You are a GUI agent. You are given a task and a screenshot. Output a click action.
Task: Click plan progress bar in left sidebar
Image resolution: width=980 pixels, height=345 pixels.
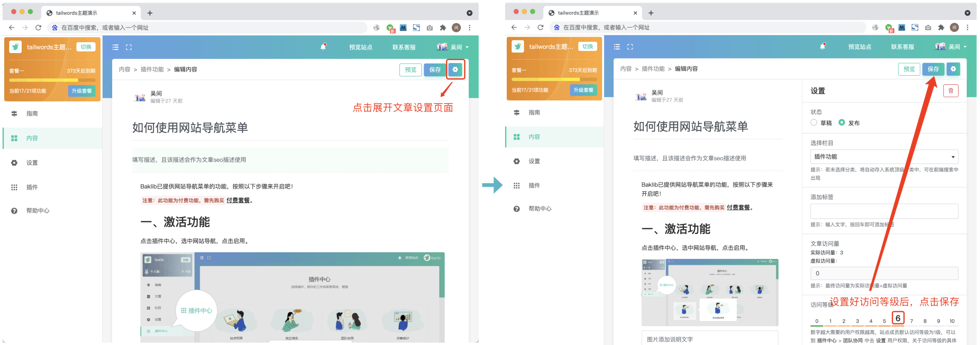click(x=52, y=80)
